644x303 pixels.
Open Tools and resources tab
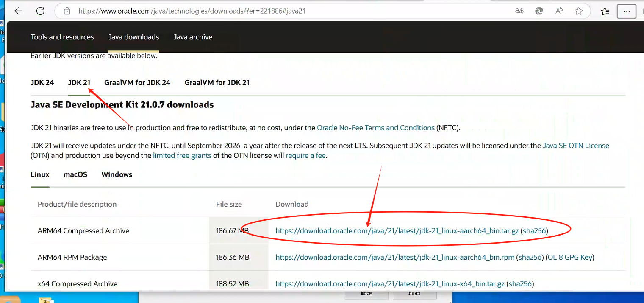point(62,37)
